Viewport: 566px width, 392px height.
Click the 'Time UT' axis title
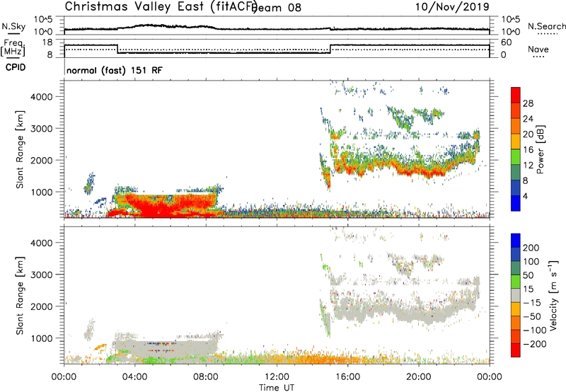(x=277, y=387)
